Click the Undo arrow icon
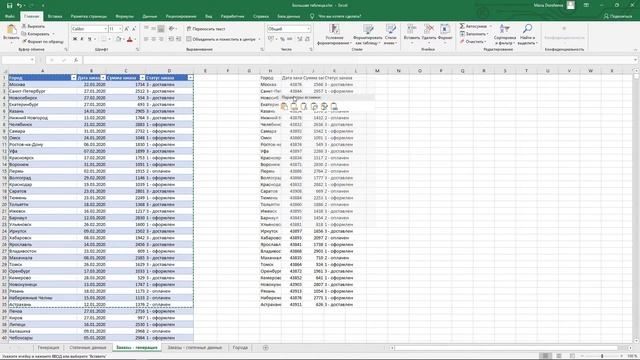 (x=19, y=5)
